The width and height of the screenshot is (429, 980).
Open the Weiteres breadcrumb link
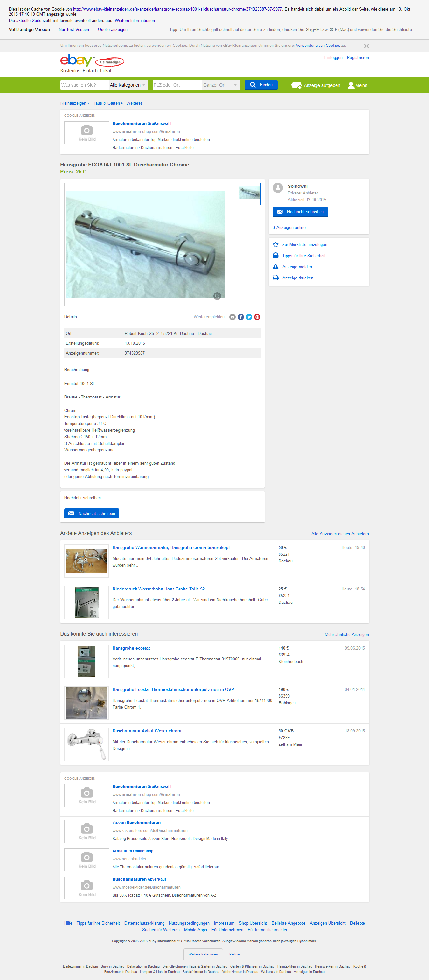point(135,103)
